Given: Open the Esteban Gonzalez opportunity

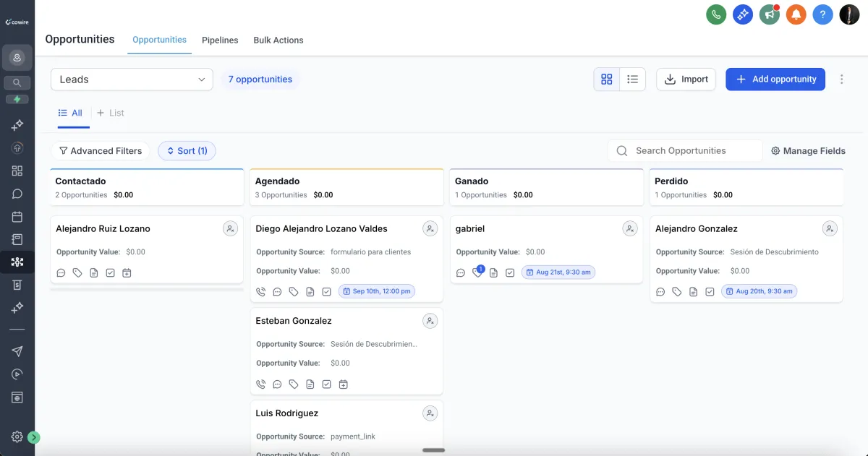Looking at the screenshot, I should [x=294, y=321].
